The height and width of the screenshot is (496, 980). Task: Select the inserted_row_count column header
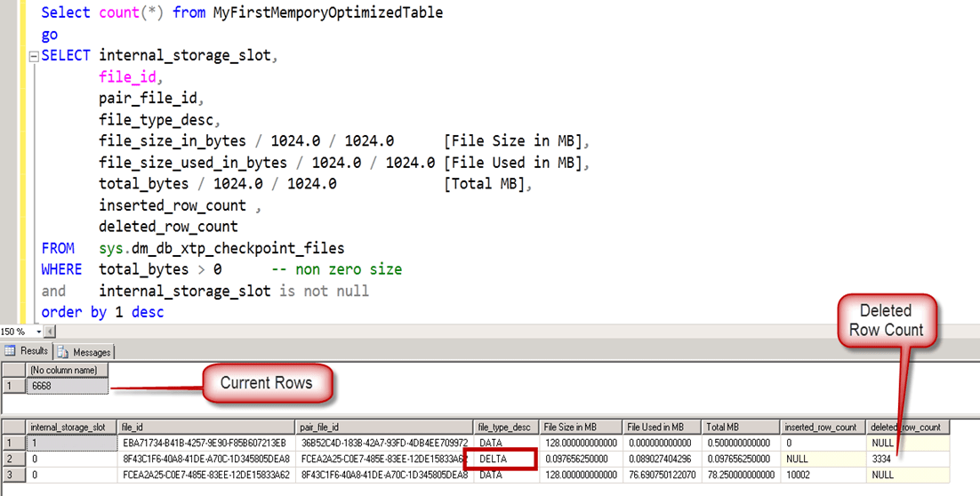tap(821, 427)
